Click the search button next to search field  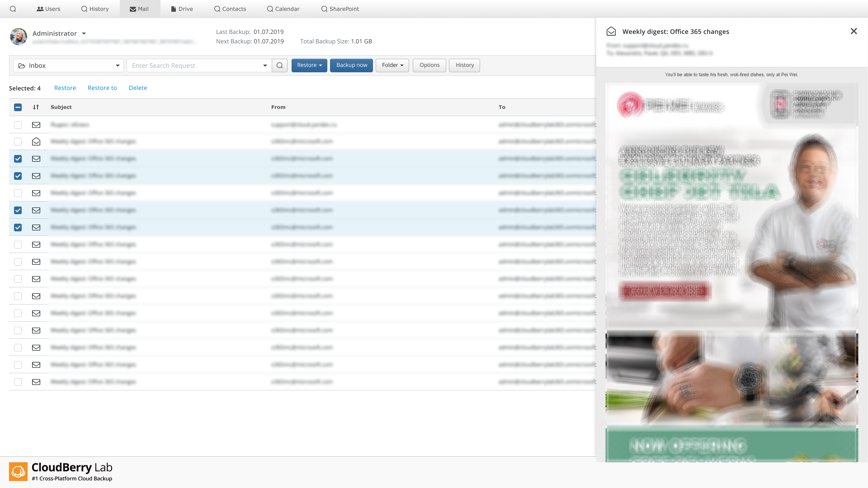tap(279, 66)
